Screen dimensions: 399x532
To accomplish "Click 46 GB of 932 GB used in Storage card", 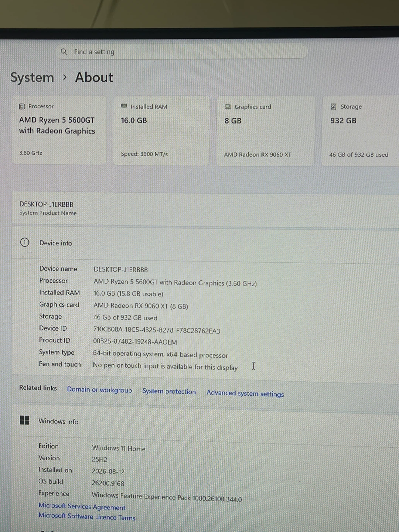I will click(359, 155).
